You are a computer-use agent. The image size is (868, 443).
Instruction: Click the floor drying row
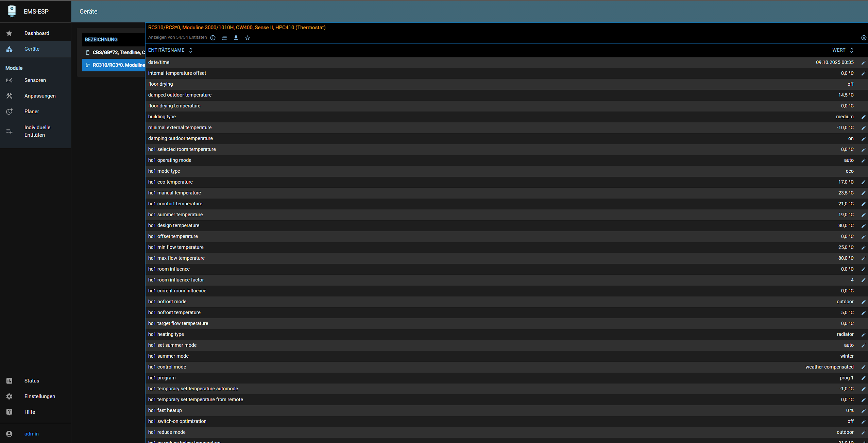tap(507, 84)
